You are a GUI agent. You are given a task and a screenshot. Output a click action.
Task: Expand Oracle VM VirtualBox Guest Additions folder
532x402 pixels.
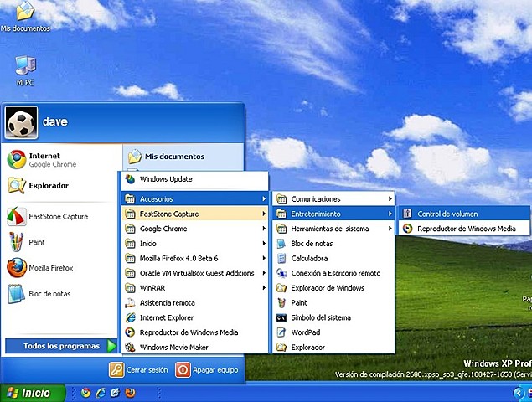point(194,273)
